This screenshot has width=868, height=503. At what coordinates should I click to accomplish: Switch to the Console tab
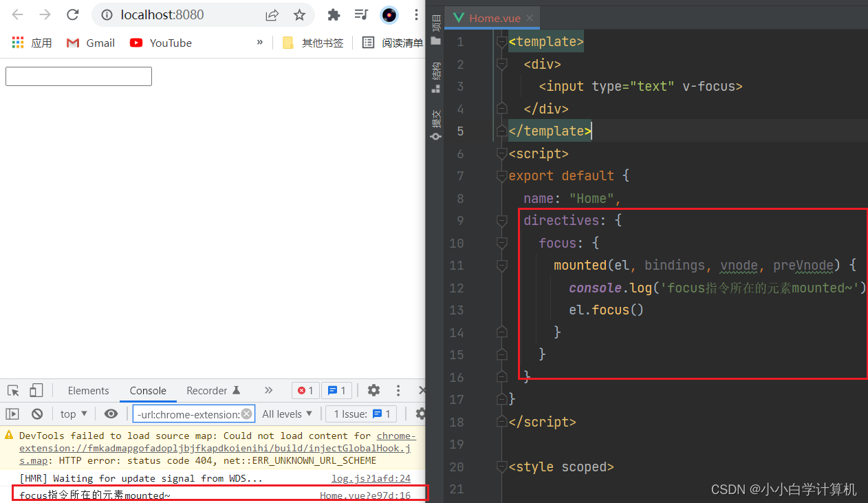click(148, 390)
